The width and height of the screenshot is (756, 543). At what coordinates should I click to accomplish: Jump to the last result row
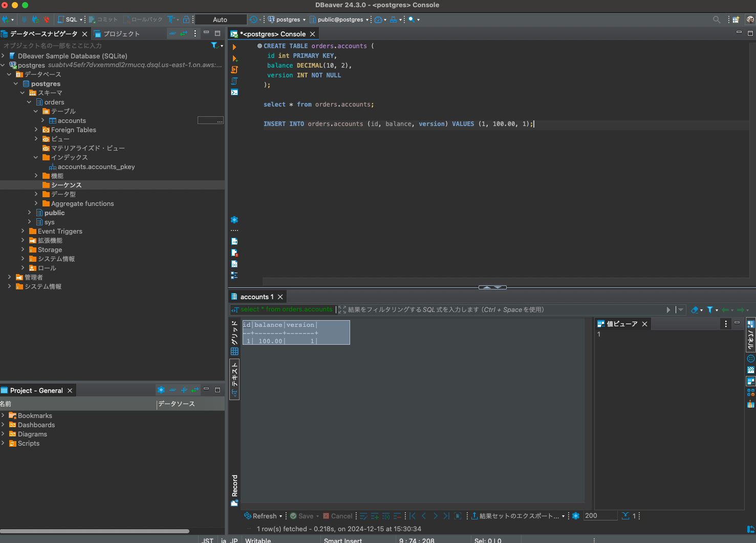pos(446,516)
